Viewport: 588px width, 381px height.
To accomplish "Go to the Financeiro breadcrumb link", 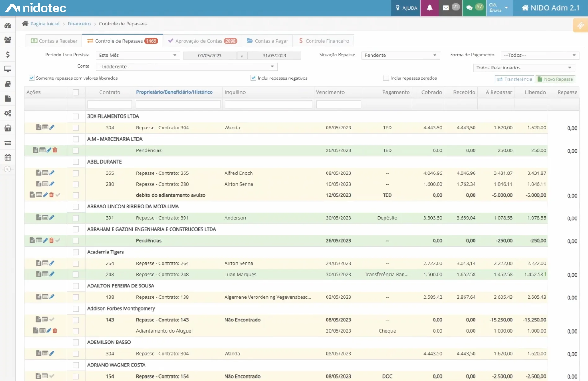I will pos(79,24).
